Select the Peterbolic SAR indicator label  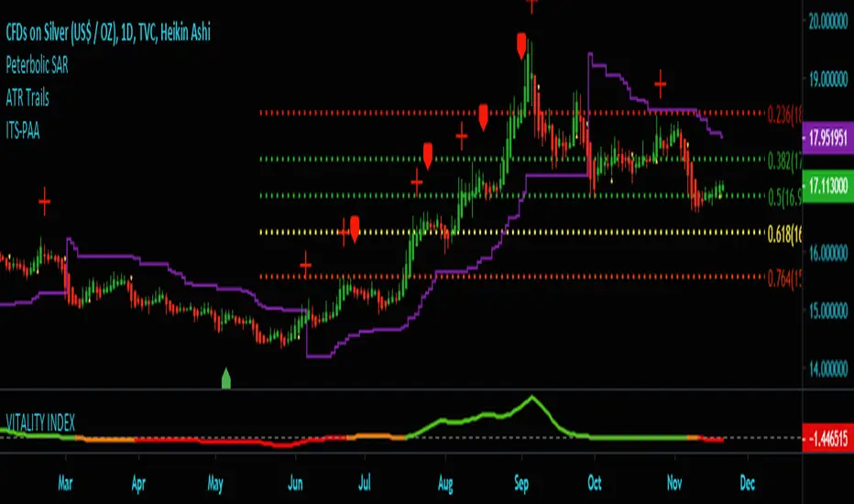pyautogui.click(x=37, y=65)
